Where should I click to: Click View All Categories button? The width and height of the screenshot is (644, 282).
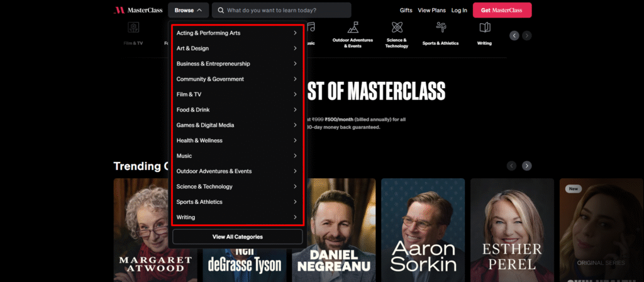point(237,237)
